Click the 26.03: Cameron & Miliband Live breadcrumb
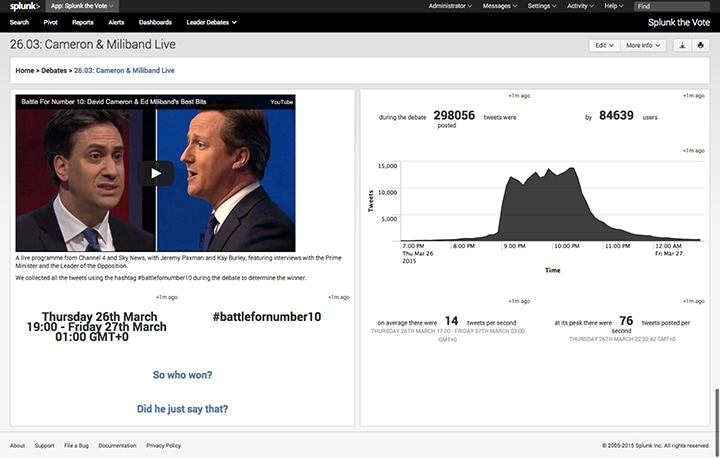 pos(124,70)
